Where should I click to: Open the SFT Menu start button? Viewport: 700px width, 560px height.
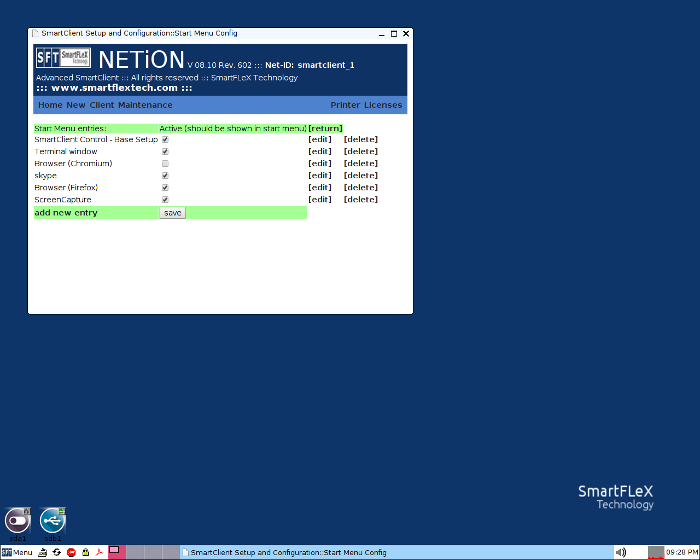17,552
